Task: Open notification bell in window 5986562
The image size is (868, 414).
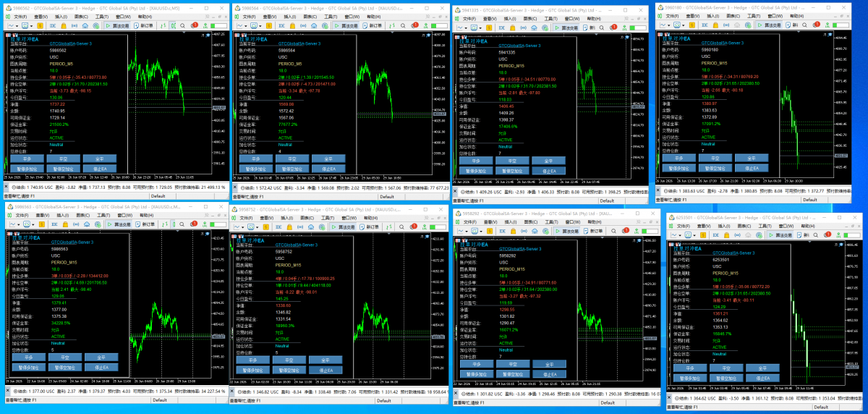Action: click(x=193, y=25)
